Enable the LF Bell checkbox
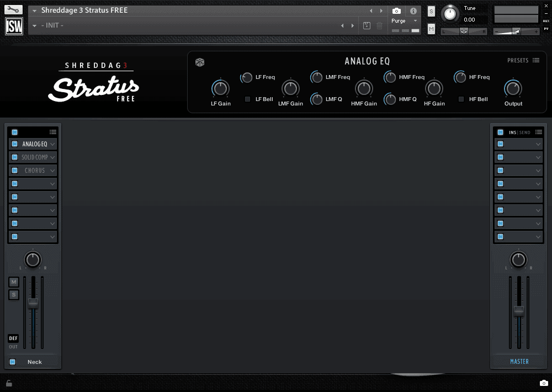 pos(247,99)
